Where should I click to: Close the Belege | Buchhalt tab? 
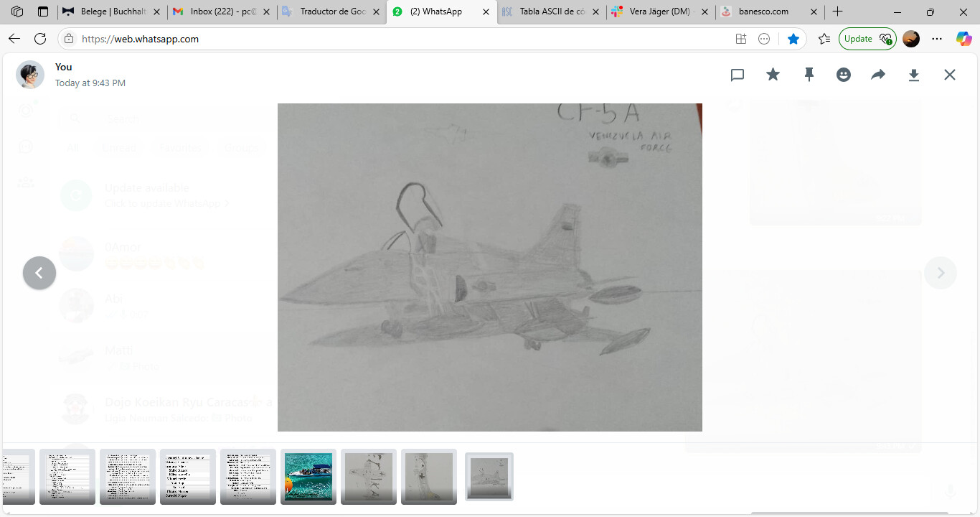click(x=157, y=11)
